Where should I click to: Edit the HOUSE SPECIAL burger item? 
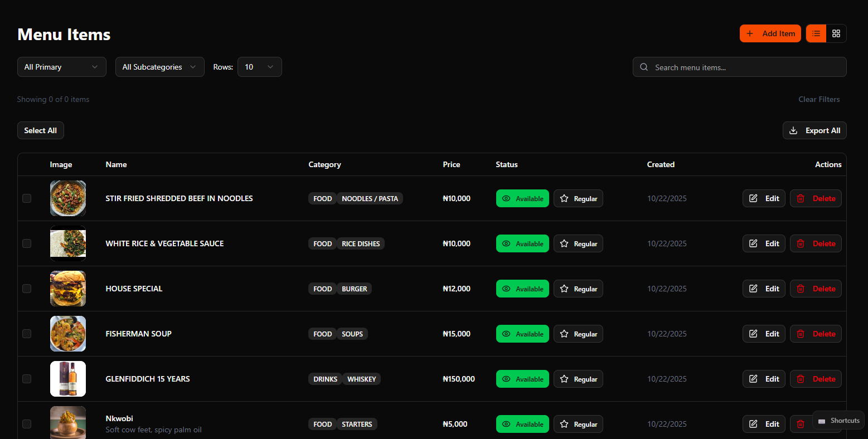(x=764, y=289)
